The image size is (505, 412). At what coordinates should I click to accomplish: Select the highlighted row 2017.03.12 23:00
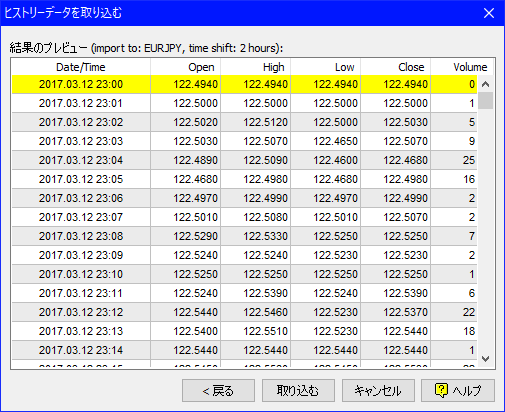(244, 84)
